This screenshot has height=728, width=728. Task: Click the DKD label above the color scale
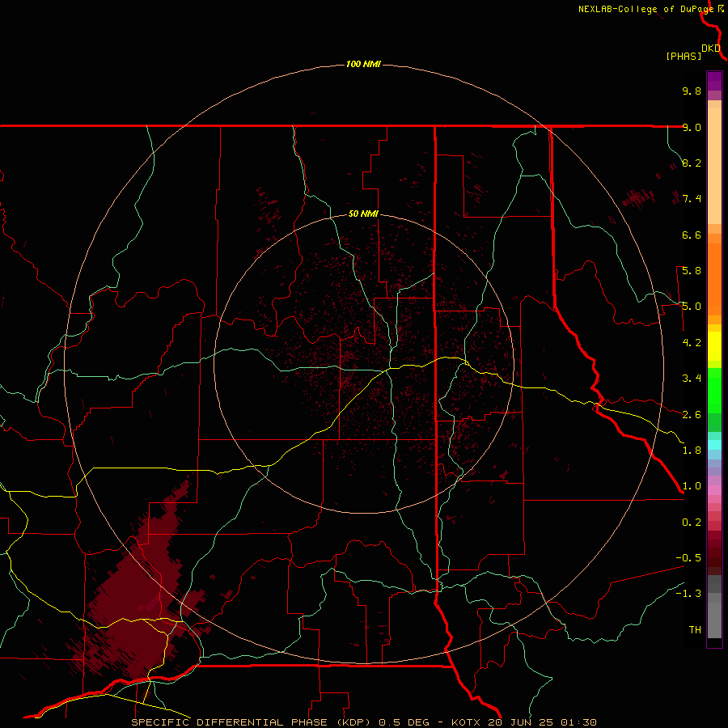pos(711,49)
